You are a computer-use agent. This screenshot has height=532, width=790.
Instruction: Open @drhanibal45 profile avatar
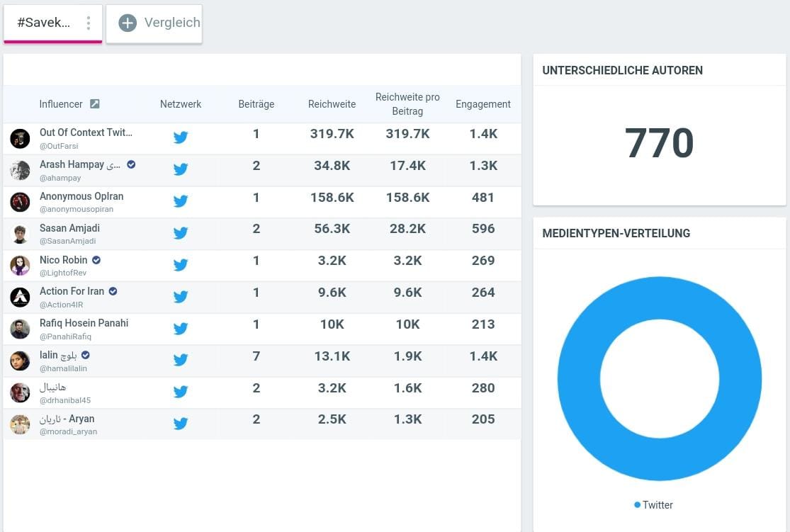[x=20, y=393]
